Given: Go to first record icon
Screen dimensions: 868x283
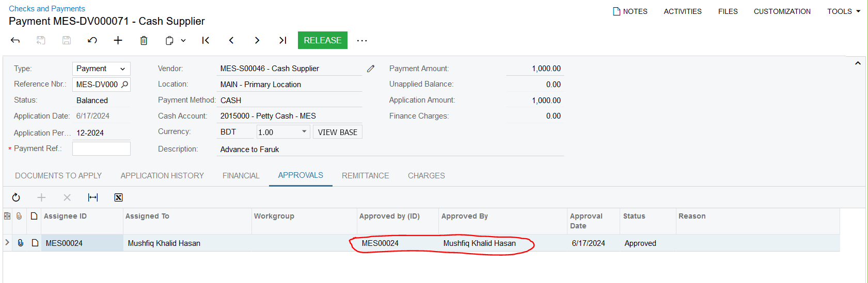Looking at the screenshot, I should coord(206,40).
